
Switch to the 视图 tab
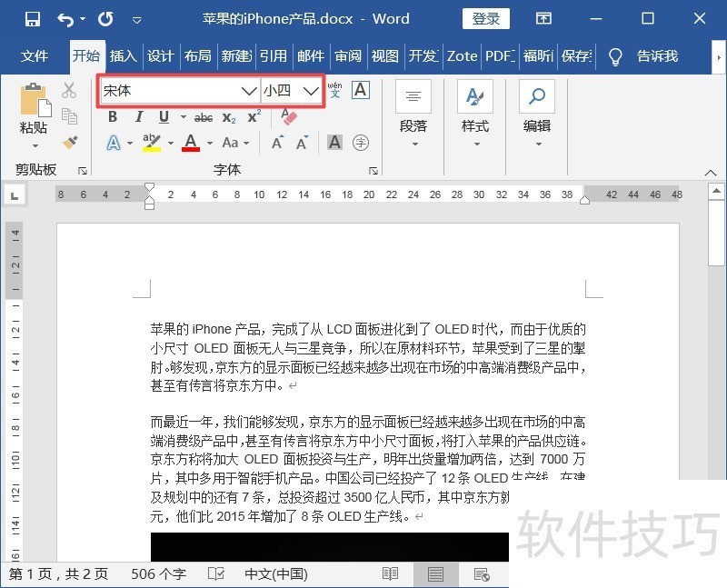coord(385,56)
